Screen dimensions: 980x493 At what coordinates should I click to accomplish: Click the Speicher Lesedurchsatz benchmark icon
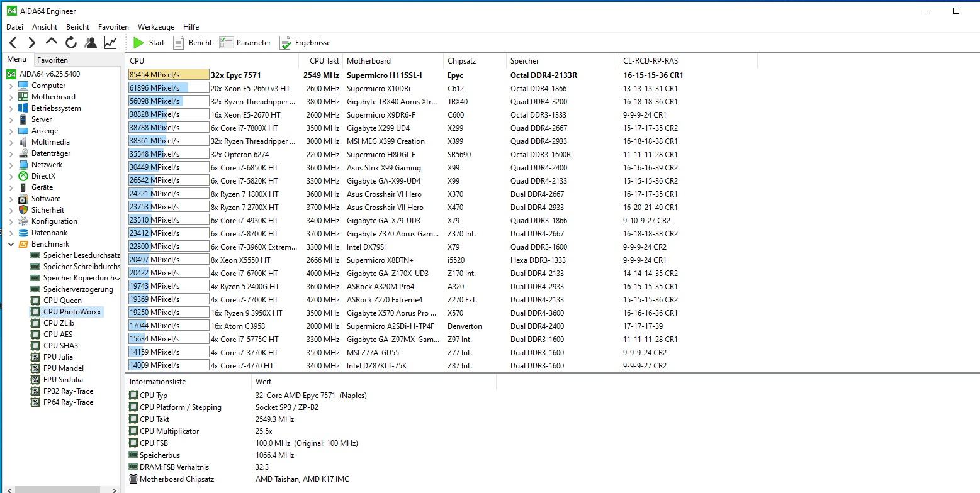click(35, 255)
